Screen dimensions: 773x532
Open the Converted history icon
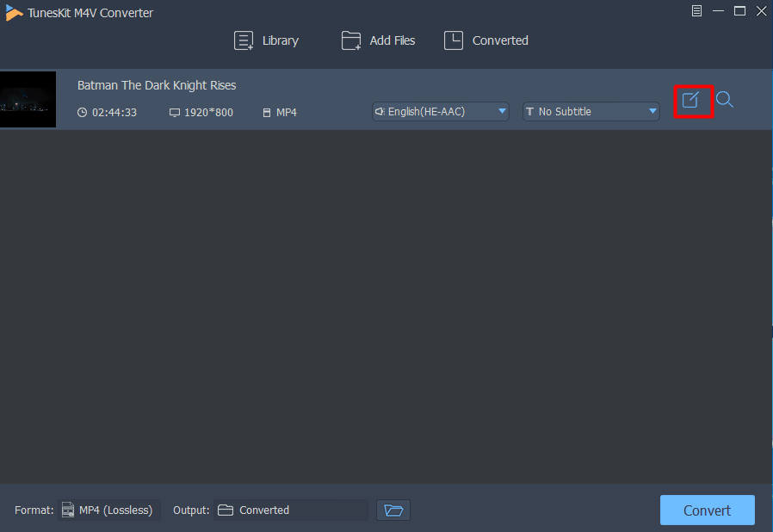click(x=454, y=40)
